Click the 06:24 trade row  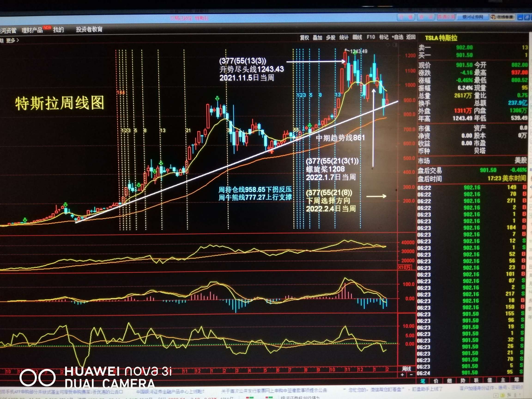[470, 373]
